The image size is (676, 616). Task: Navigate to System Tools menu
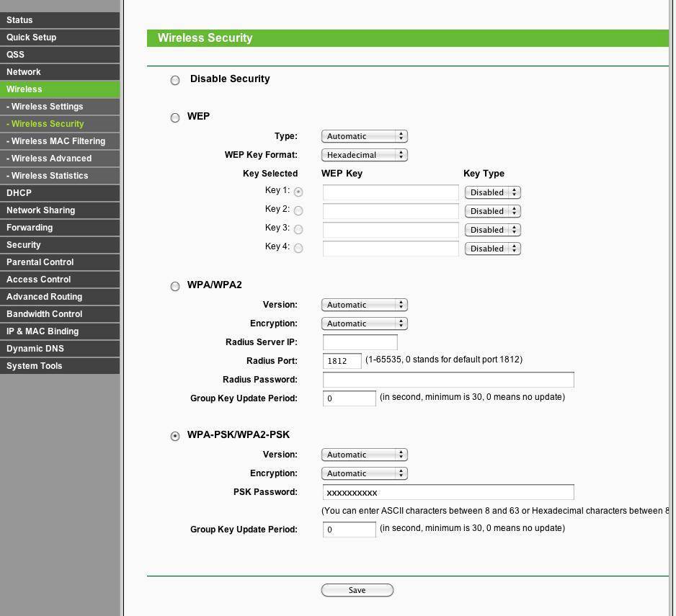point(60,366)
